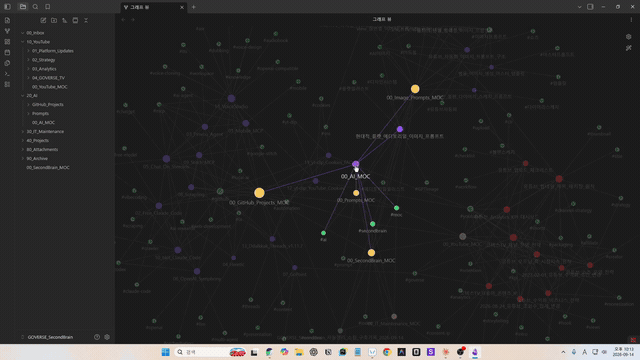Select the 00_YouTube_MOC gray graph node
640x360 pixels.
tap(462, 236)
